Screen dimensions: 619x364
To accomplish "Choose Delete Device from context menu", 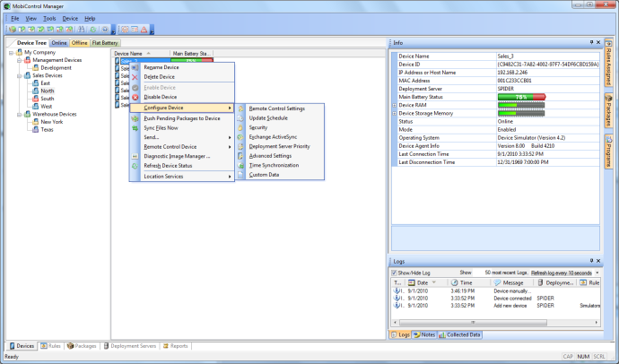I will coord(182,77).
